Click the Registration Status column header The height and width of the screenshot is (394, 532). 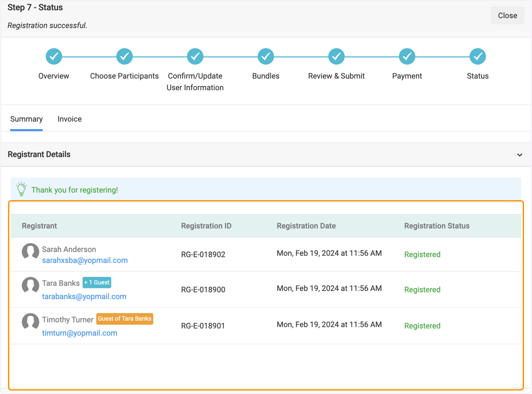click(437, 226)
